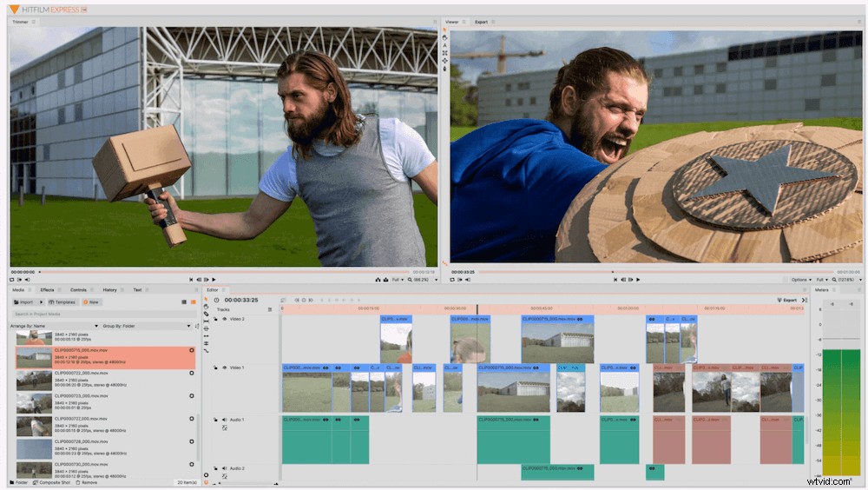This screenshot has height=490, width=868.
Task: Lock the Audio 1 track
Action: (x=216, y=420)
